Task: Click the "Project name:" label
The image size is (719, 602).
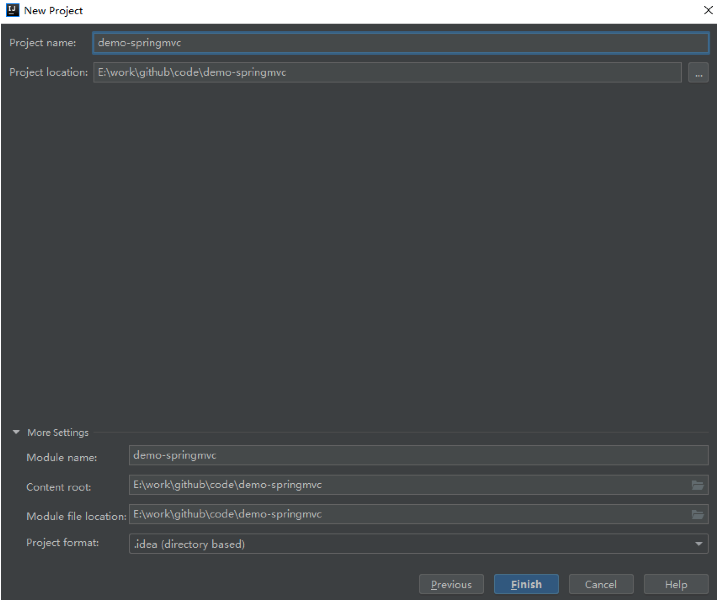Action: click(x=43, y=43)
